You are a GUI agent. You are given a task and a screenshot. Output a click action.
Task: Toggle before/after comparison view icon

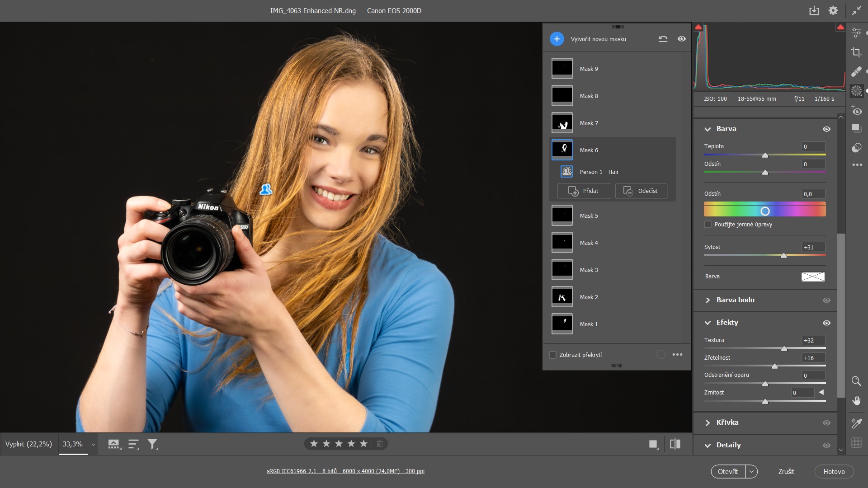click(675, 444)
